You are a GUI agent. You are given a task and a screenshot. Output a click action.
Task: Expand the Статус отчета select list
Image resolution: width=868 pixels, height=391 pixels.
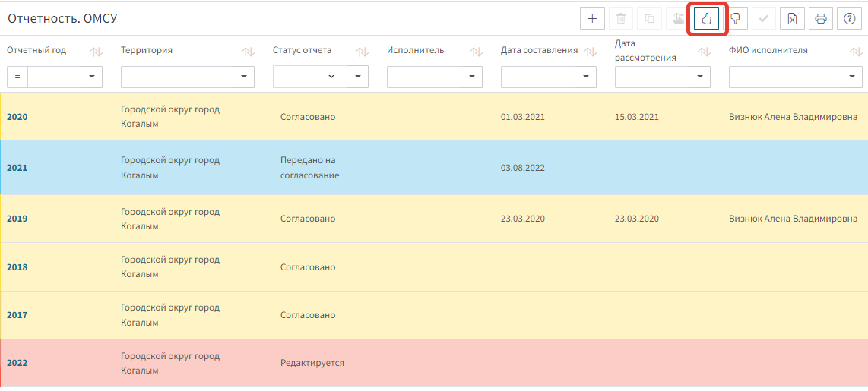[x=331, y=77]
